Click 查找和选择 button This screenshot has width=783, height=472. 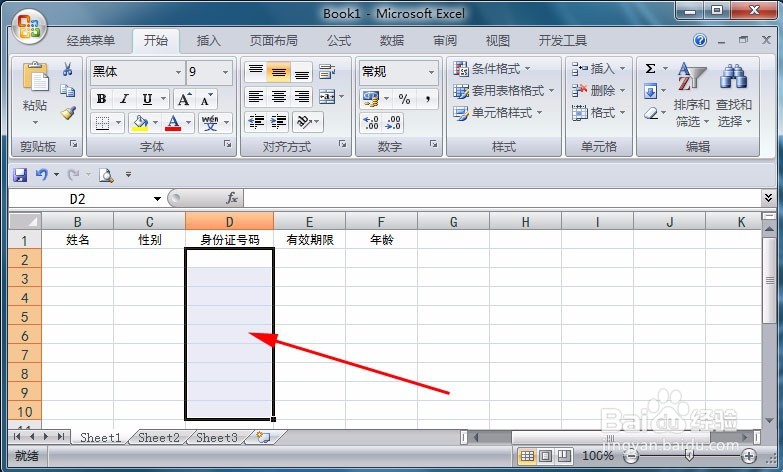(x=734, y=95)
